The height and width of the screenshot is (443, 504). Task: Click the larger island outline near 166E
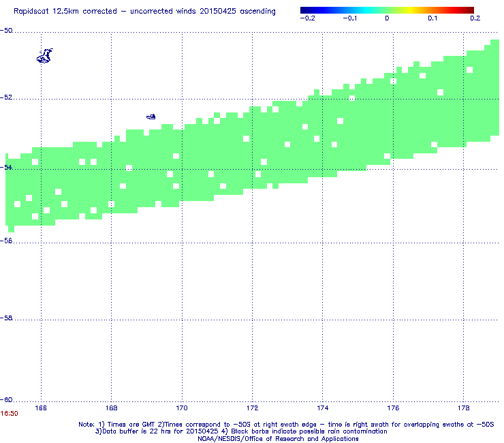[x=45, y=56]
